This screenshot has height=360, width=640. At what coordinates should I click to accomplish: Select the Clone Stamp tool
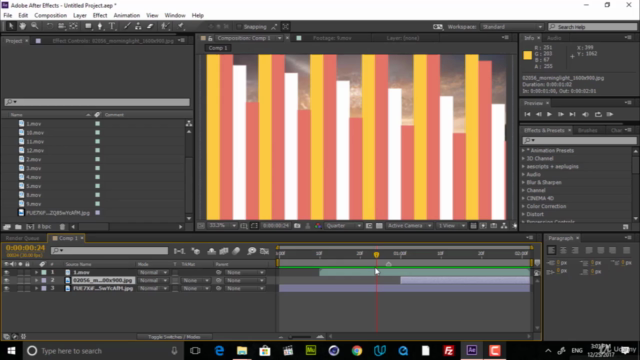point(138,26)
